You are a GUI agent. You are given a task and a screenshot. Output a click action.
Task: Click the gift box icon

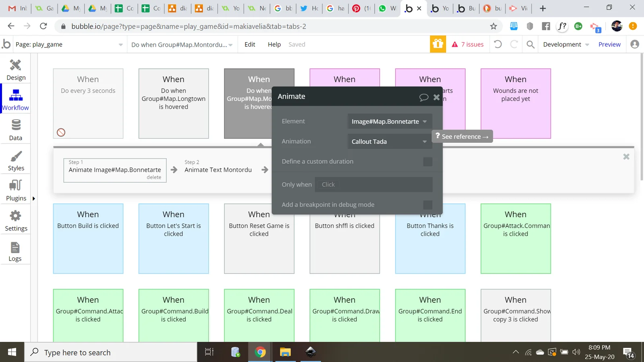[438, 44]
